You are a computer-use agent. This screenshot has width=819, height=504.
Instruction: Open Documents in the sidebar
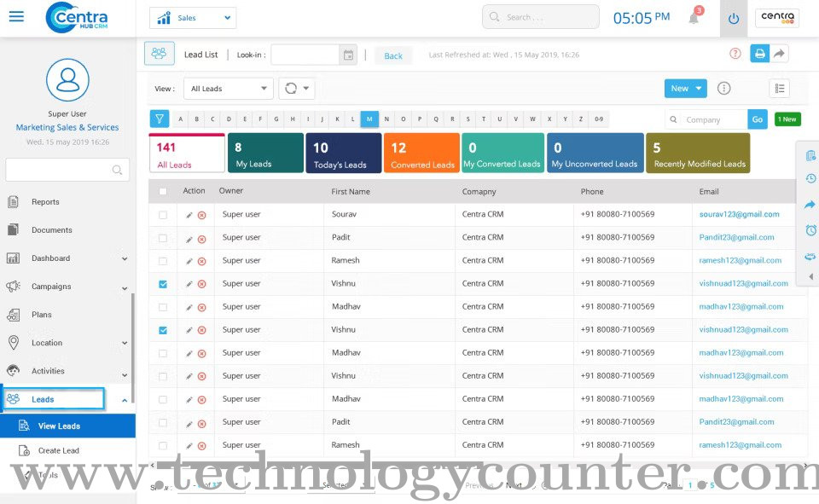52,229
